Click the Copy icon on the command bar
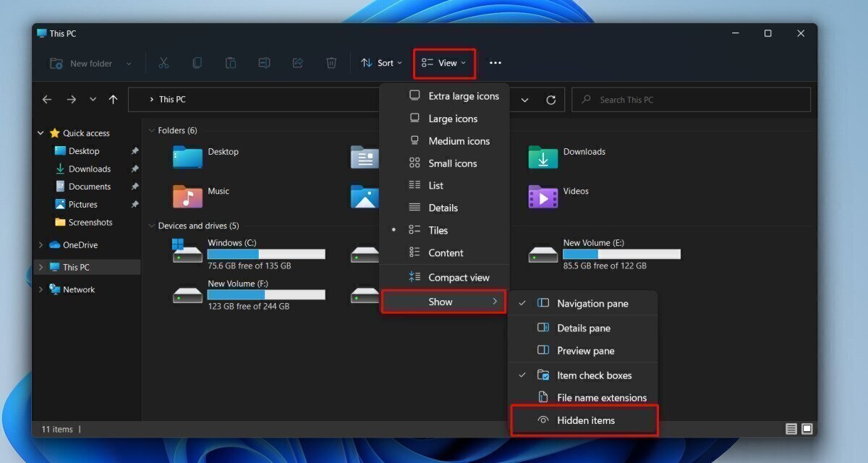Viewport: 868px width, 463px height. point(197,63)
